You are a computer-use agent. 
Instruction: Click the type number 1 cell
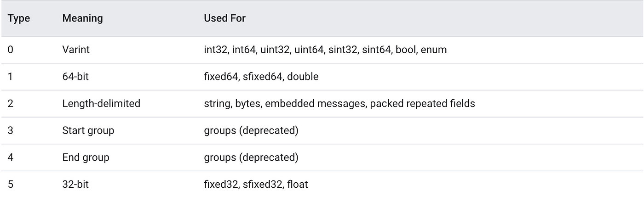click(11, 77)
